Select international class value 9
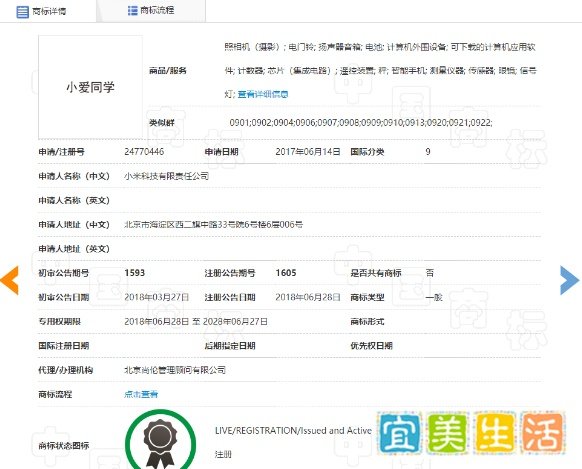This screenshot has height=469, width=582. 428,152
